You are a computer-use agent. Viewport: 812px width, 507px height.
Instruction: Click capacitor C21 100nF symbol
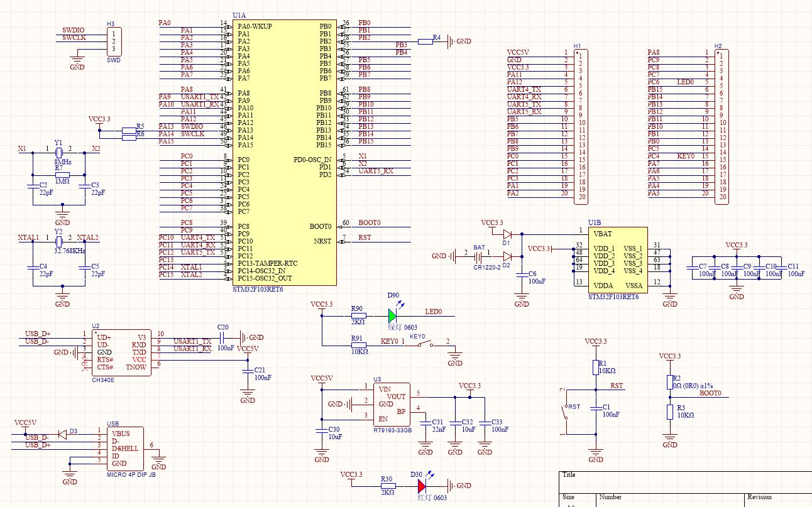click(247, 373)
